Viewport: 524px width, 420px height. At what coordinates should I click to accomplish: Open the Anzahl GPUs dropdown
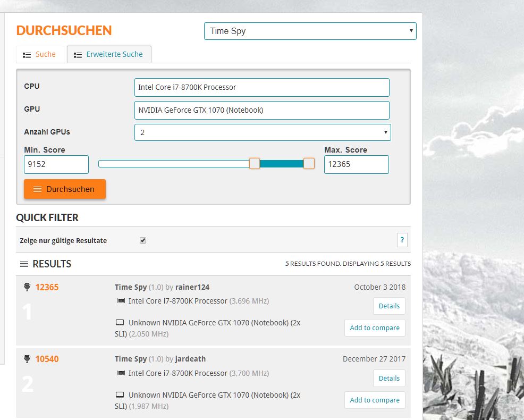tap(263, 132)
